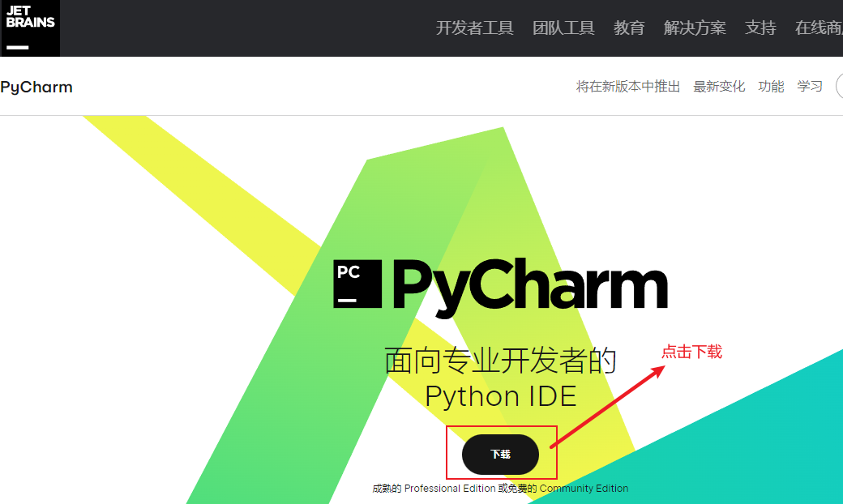
Task: Open the 团队工具 menu
Action: [x=563, y=28]
